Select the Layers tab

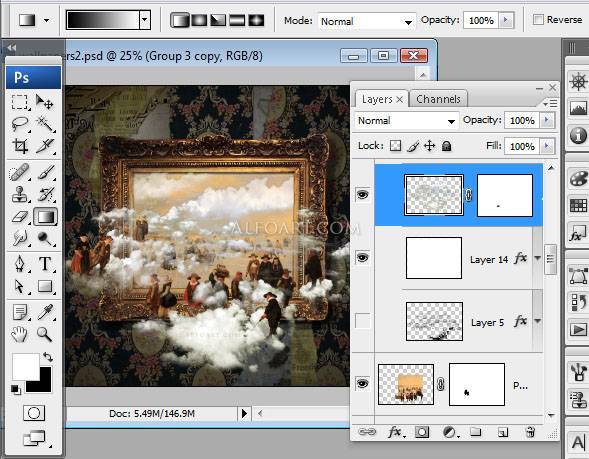click(x=377, y=99)
